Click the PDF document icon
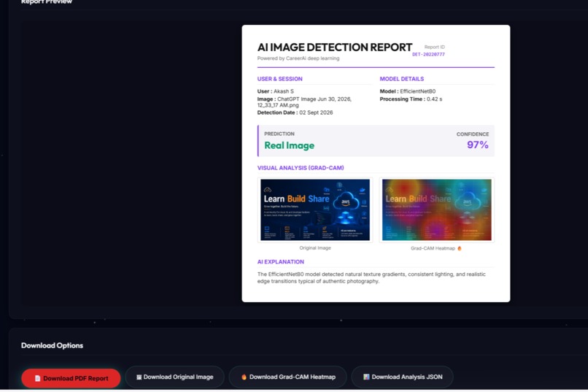Viewport: 588px width, 392px height. [x=37, y=379]
